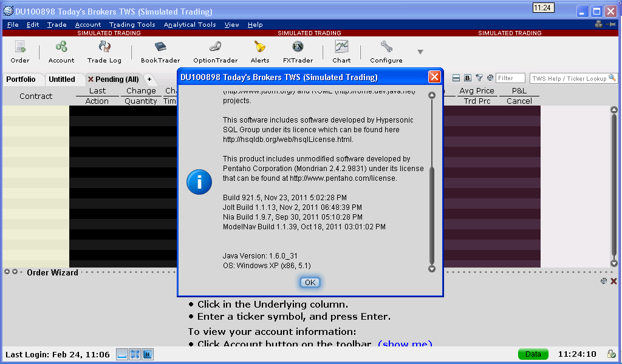Open the Chart tool icon
Viewport: 622px width, 364px height.
click(x=341, y=52)
